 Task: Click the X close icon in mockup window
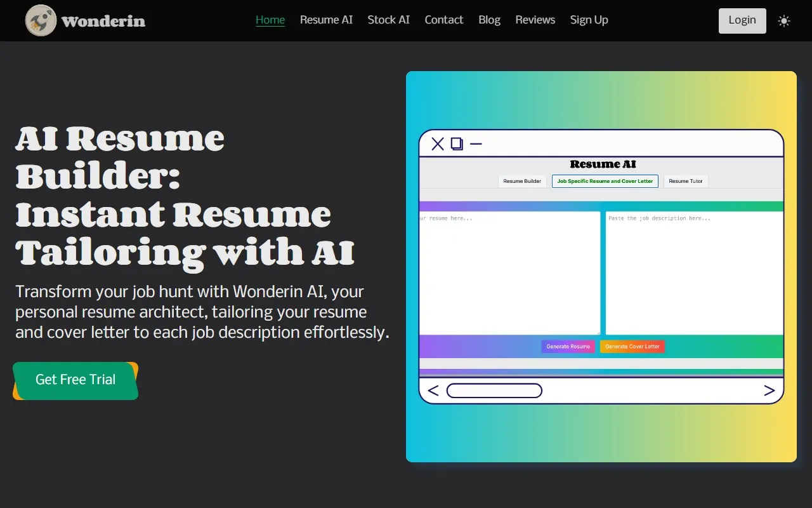(438, 144)
